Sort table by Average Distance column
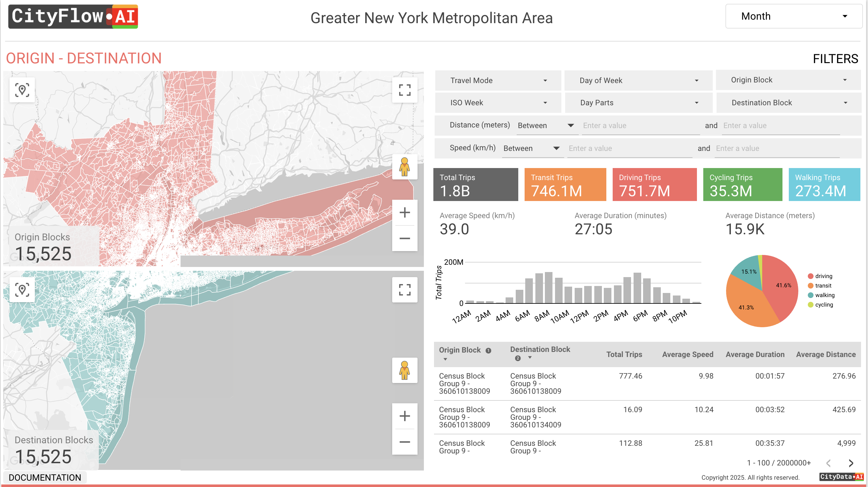This screenshot has width=868, height=487. [x=826, y=354]
